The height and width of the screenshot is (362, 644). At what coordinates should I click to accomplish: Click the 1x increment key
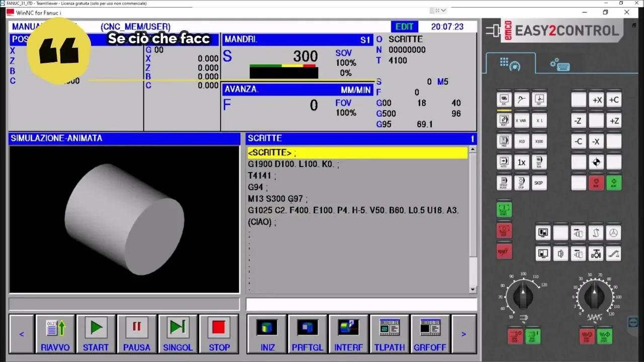tap(522, 162)
